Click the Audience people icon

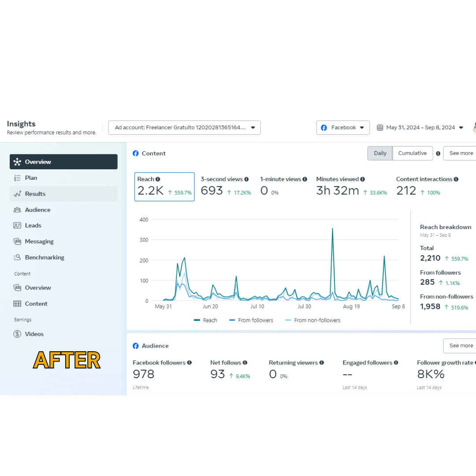click(17, 210)
